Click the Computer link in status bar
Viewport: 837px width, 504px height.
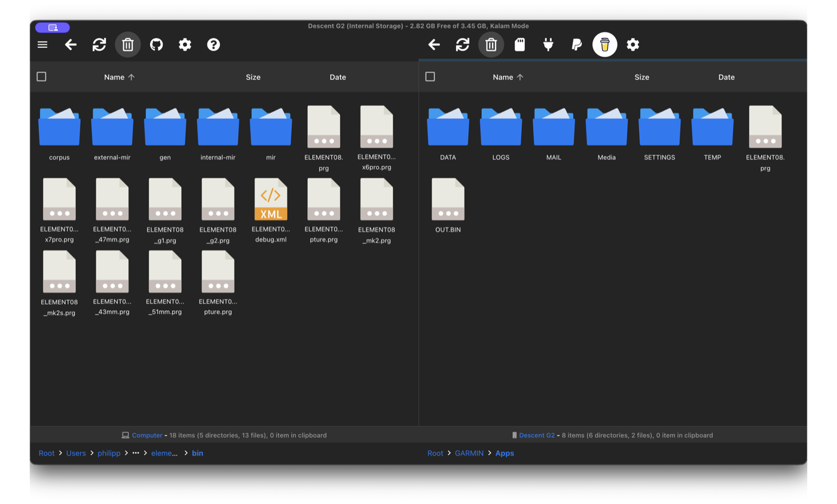coord(147,435)
